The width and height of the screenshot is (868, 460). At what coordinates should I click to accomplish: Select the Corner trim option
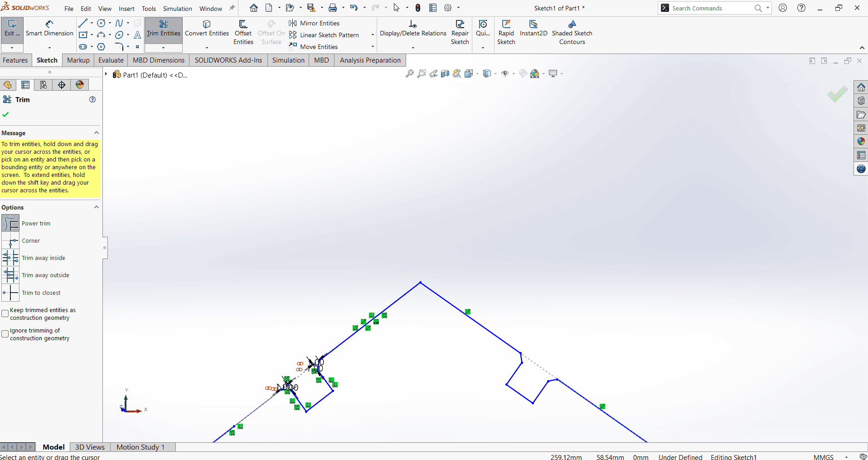click(10, 241)
